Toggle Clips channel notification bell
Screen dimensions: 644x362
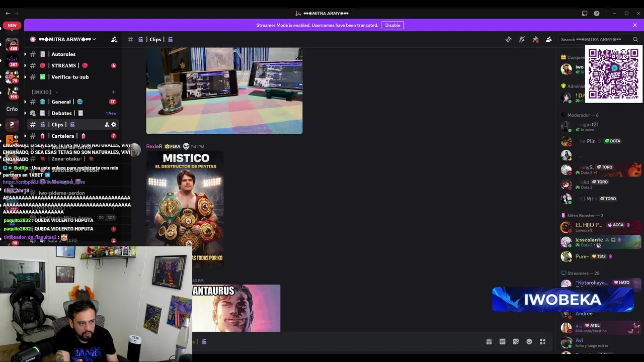(x=522, y=39)
